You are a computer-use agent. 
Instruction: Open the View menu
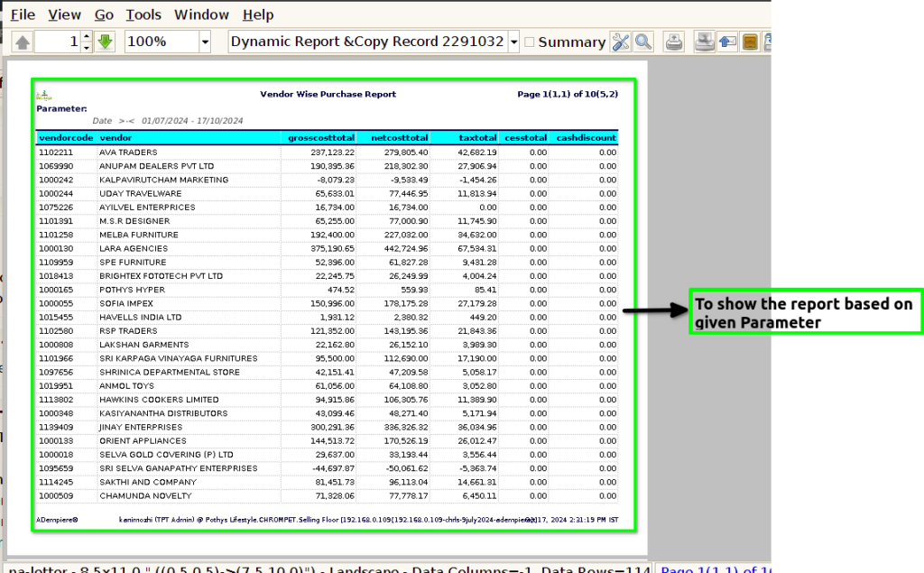[64, 14]
